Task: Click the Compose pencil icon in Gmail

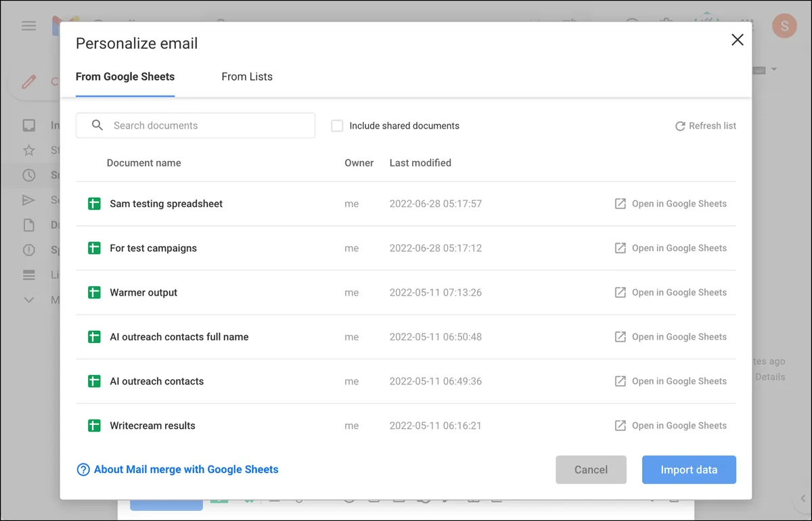Action: coord(28,82)
